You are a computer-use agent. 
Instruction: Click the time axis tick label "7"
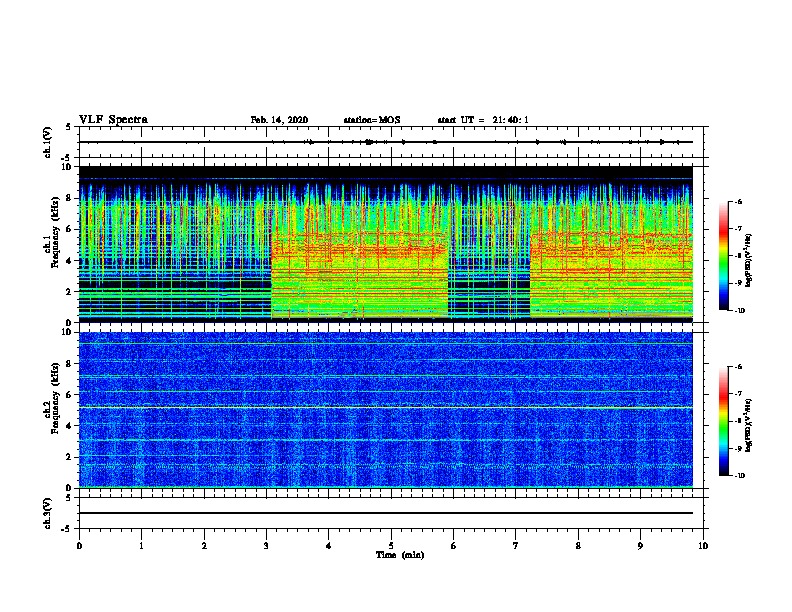click(x=516, y=546)
